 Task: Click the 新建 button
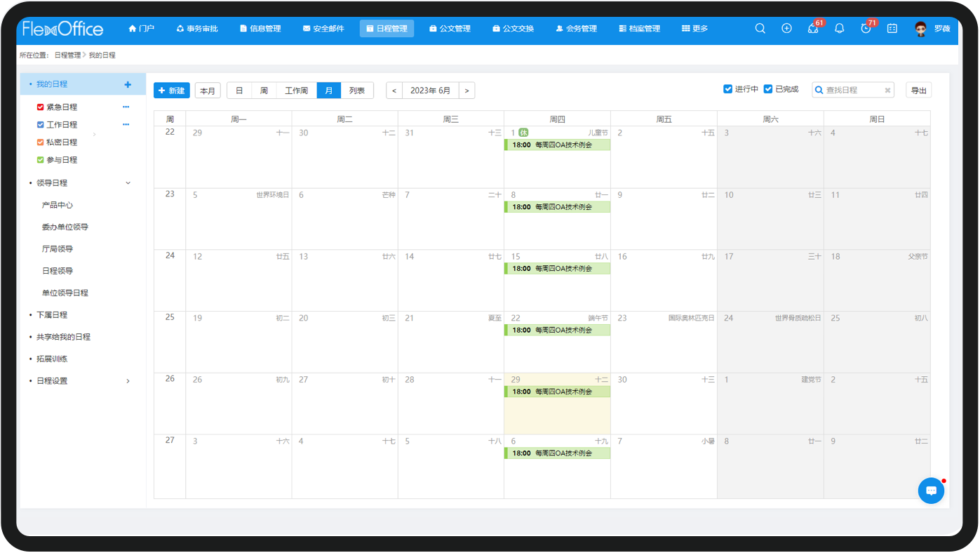tap(171, 91)
